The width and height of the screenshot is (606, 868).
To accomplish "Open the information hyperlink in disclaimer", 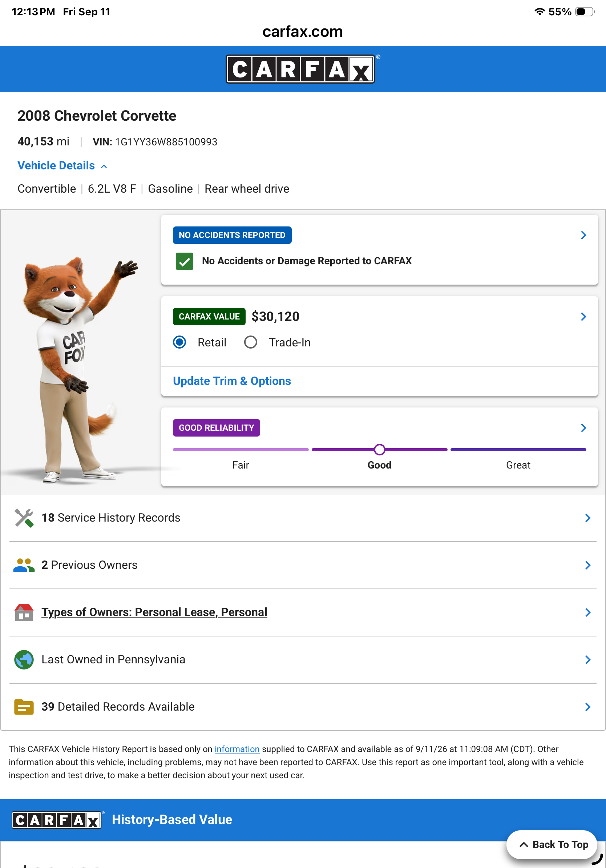I will [237, 749].
